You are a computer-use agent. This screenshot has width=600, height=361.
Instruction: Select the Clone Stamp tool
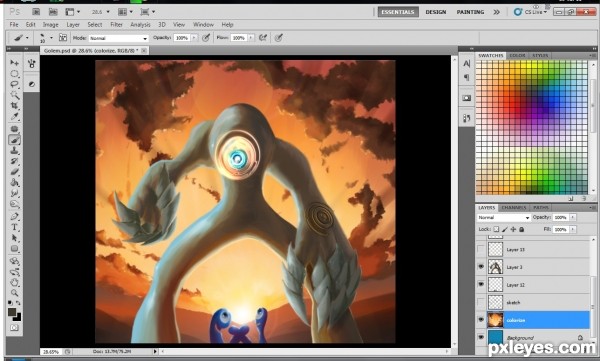click(x=15, y=150)
